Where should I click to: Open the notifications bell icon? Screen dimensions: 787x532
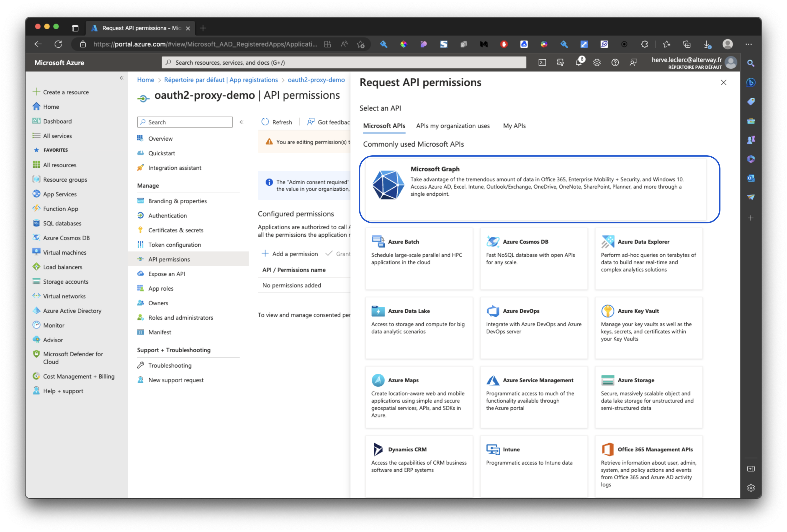point(579,63)
